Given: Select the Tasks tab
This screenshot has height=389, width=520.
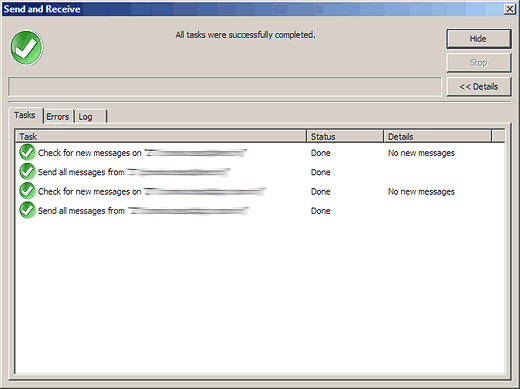Looking at the screenshot, I should pyautogui.click(x=25, y=115).
